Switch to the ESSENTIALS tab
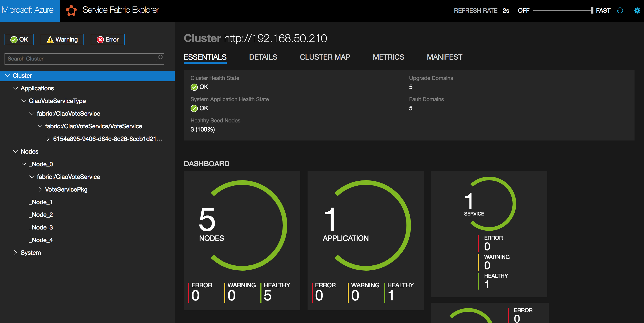 [x=205, y=57]
